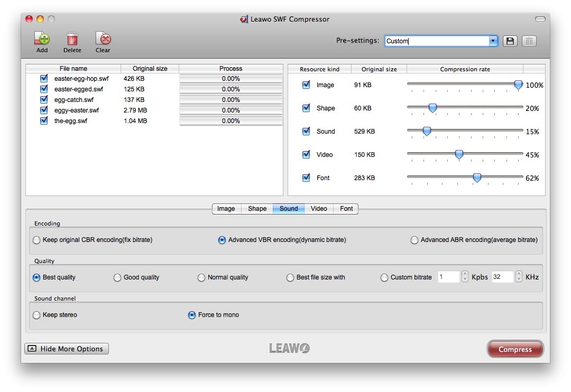571x392 pixels.
Task: Switch to the Shape options tab
Action: pyautogui.click(x=257, y=209)
